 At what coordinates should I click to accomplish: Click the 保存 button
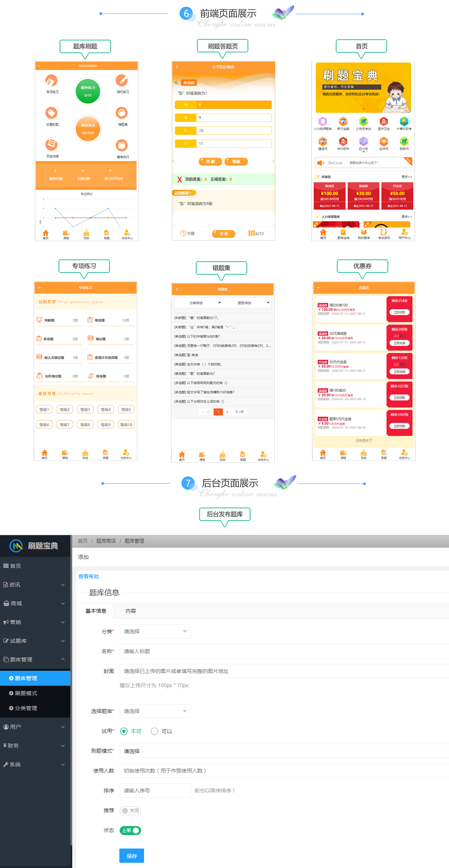coord(132,856)
